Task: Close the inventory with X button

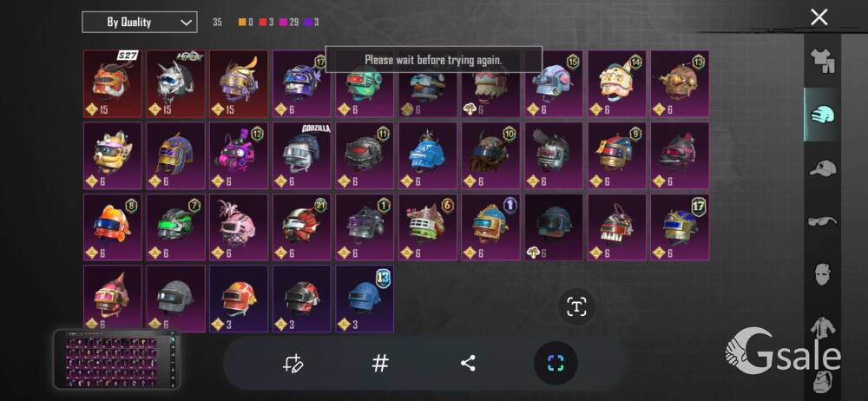Action: [819, 17]
